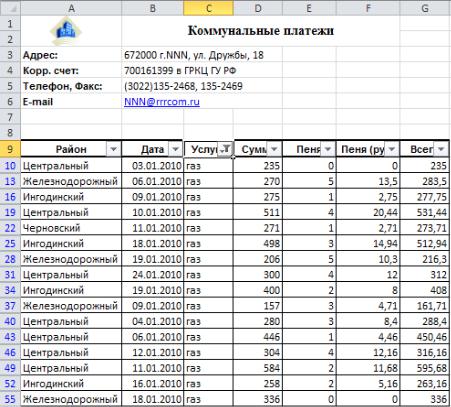Select the Район header cell
Screen dimensions: 451x407
tap(71, 149)
